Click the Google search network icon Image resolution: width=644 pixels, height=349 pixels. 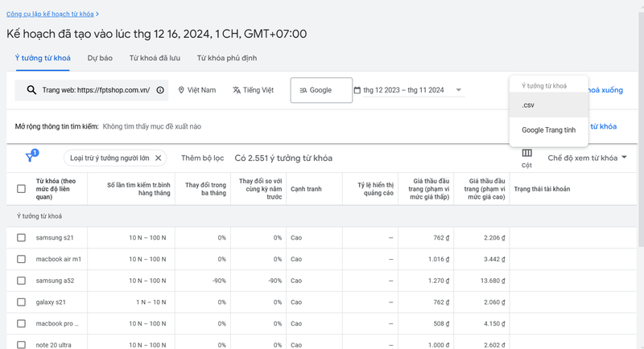click(303, 90)
